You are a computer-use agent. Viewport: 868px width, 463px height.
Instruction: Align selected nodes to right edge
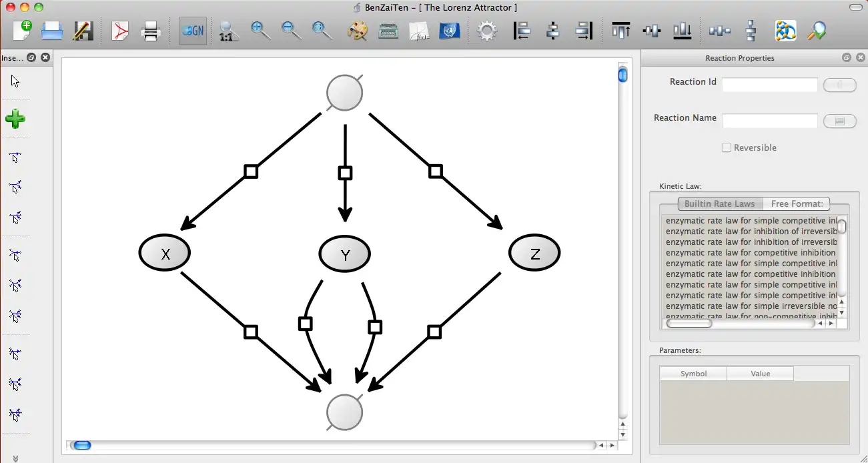pos(584,31)
